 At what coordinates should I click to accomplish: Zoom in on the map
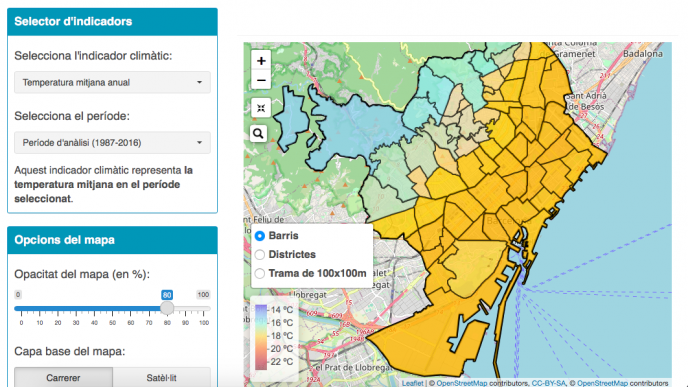(x=261, y=61)
